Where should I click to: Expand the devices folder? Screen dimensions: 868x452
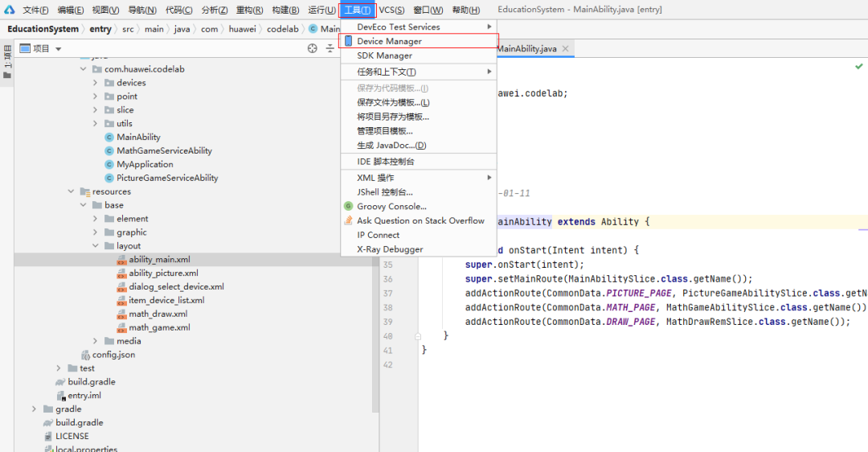[96, 83]
